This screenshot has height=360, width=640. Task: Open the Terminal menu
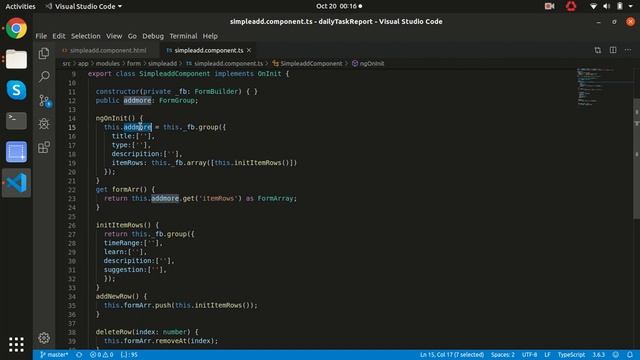coord(183,36)
